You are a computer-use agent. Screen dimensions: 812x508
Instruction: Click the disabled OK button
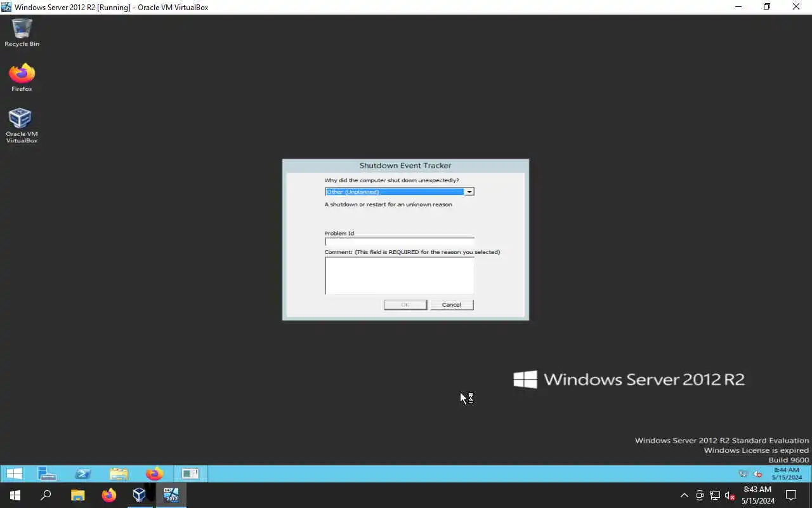[x=405, y=305]
